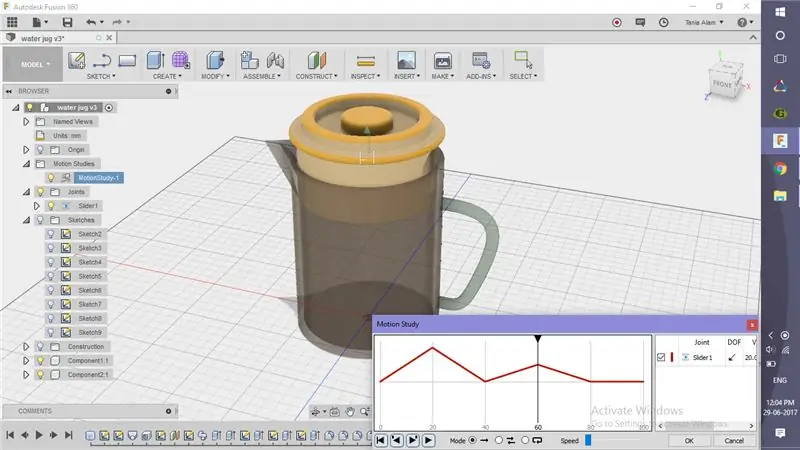
Task: Click the black playhead marker at 60
Action: tap(538, 339)
